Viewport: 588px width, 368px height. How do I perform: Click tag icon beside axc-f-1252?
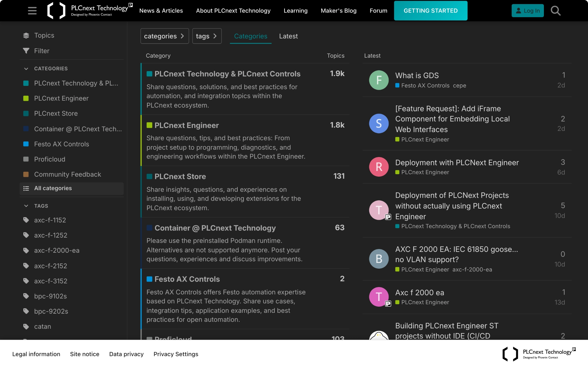tap(26, 235)
